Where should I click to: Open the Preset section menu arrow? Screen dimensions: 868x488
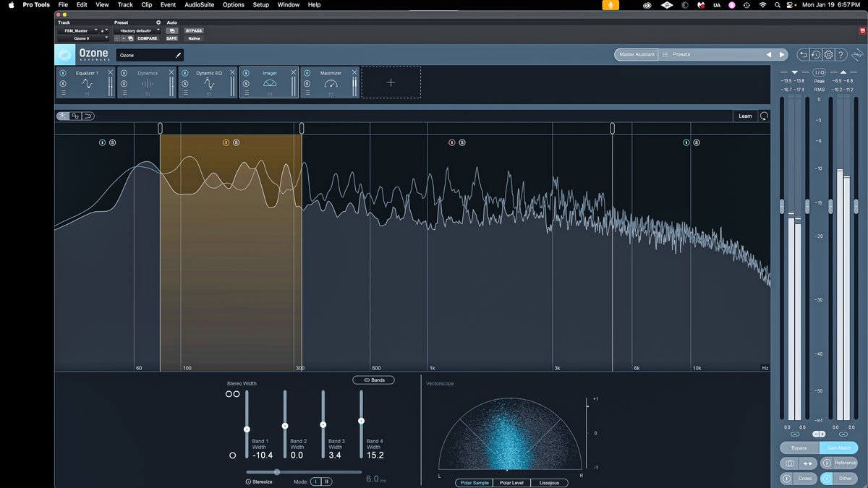158,22
